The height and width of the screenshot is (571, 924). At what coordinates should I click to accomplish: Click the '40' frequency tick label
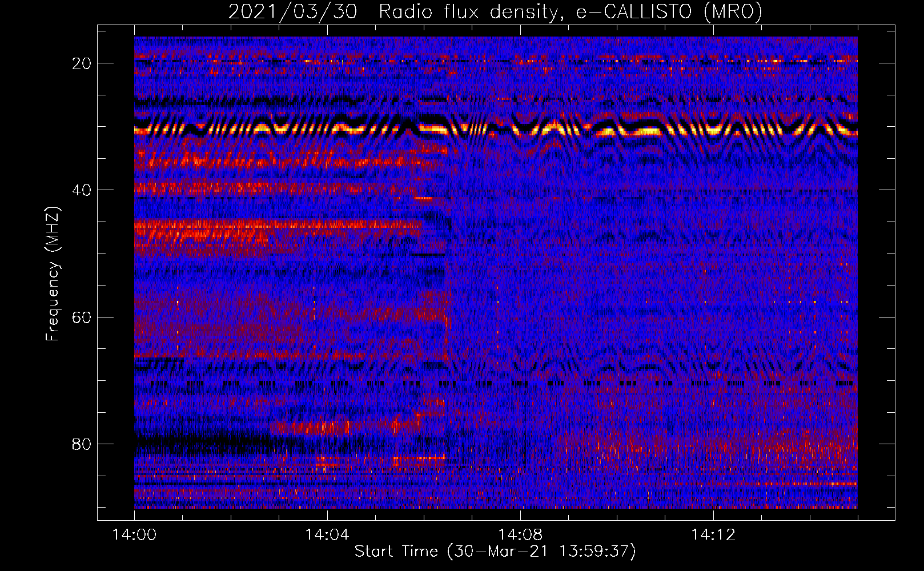point(82,190)
